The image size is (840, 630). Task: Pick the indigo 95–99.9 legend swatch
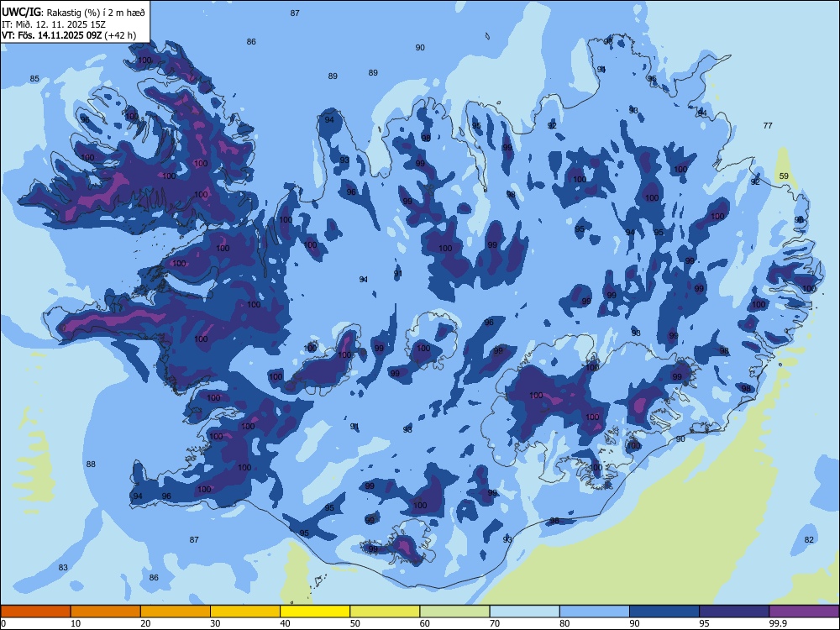coord(734,612)
